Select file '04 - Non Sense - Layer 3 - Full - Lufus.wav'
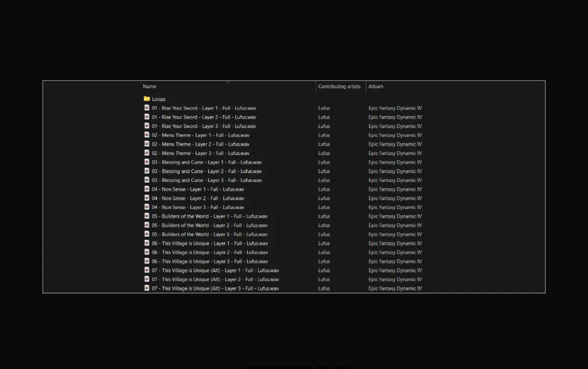This screenshot has width=588, height=369. 198,207
